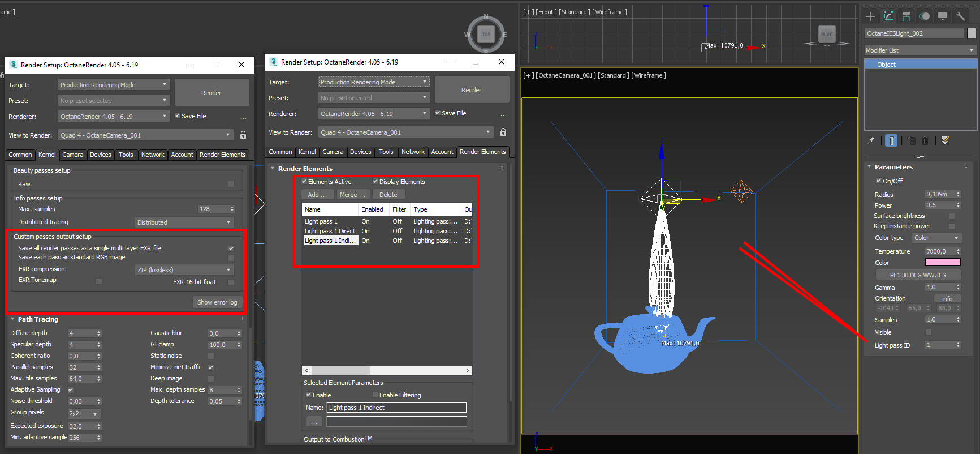Switch to Devices tab in Render Elements window

pos(361,152)
